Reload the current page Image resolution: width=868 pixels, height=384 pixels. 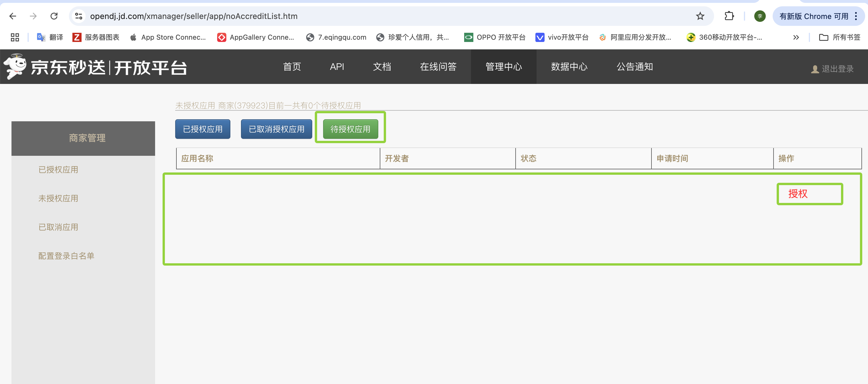[x=54, y=16]
